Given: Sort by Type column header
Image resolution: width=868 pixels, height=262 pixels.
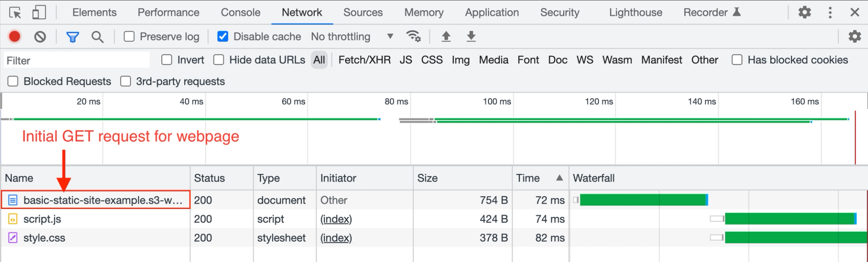Looking at the screenshot, I should pyautogui.click(x=285, y=178).
